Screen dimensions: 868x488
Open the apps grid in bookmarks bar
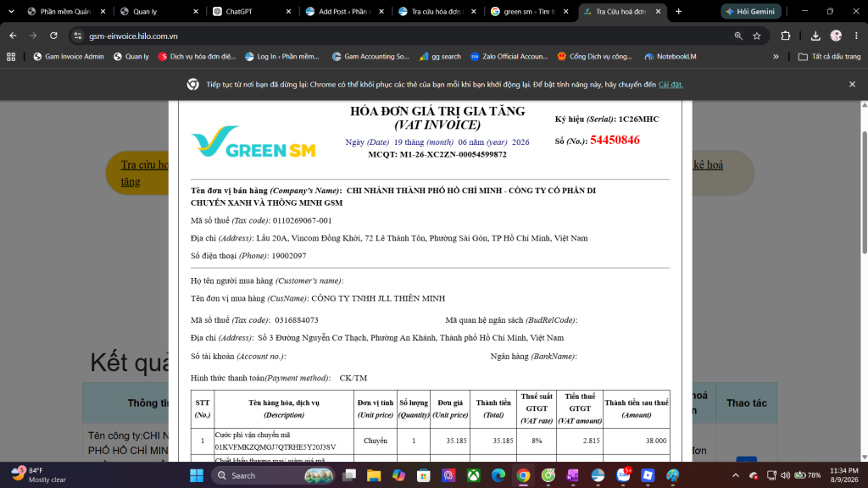coord(11,57)
